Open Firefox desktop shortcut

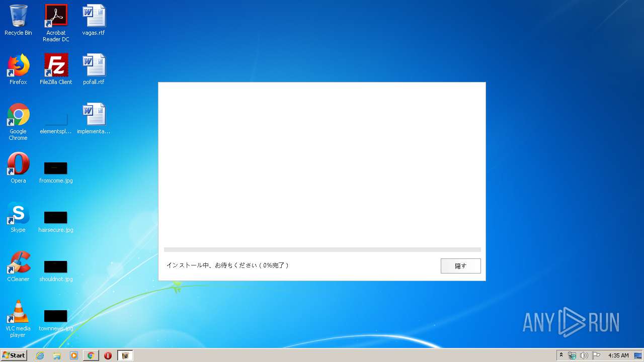click(18, 69)
